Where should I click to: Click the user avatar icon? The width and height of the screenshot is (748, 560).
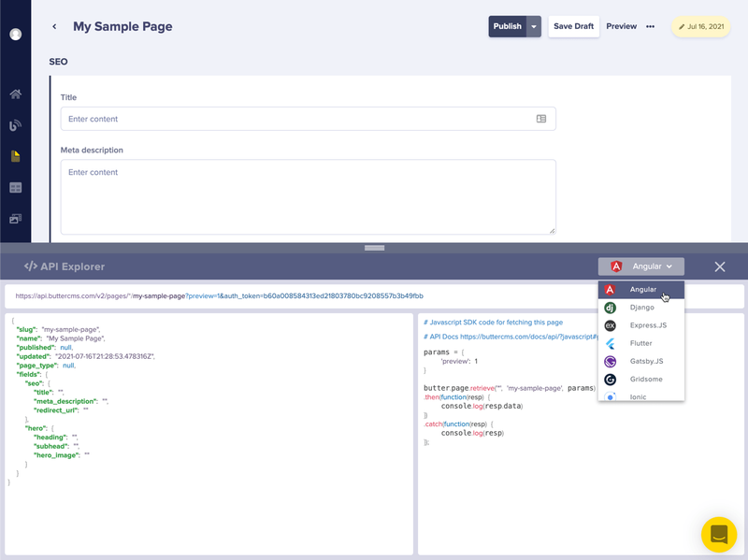(x=16, y=35)
